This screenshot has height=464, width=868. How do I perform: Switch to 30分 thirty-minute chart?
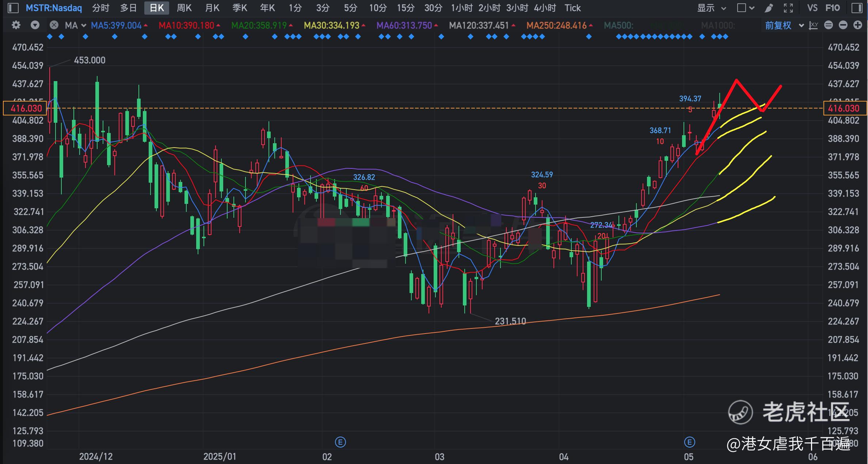click(434, 8)
